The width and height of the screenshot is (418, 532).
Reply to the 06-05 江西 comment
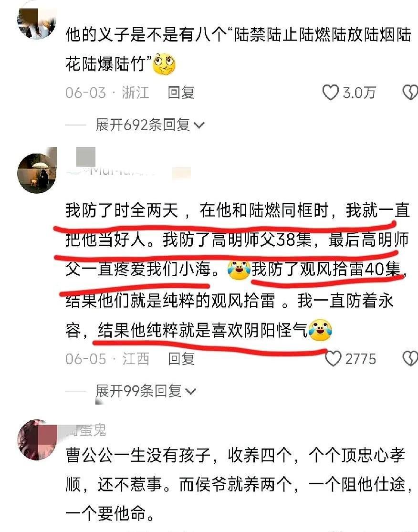point(181,359)
